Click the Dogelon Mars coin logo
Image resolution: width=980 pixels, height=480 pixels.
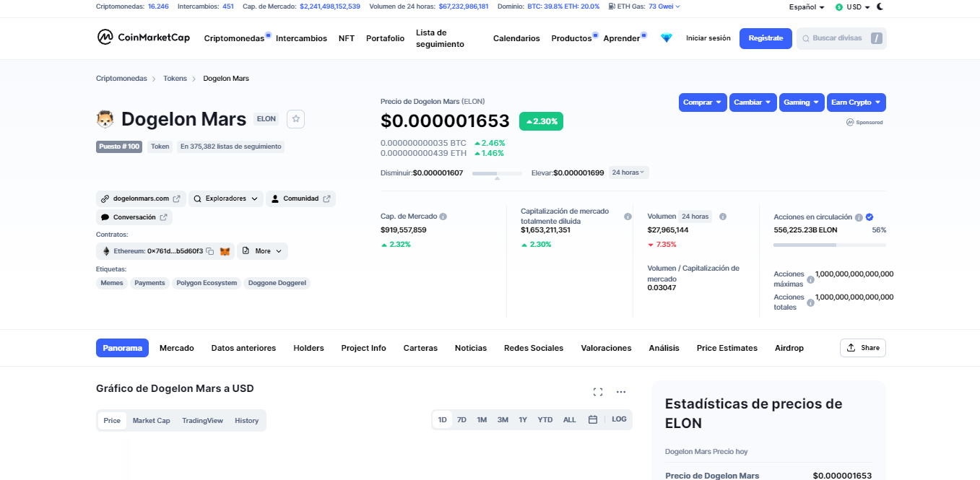click(x=105, y=119)
